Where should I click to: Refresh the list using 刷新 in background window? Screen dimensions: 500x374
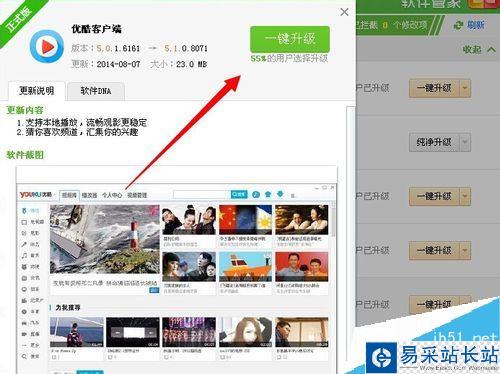(469, 25)
